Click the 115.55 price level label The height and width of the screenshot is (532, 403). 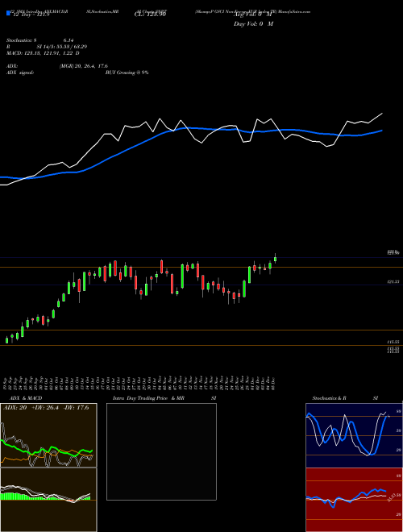coord(393,343)
